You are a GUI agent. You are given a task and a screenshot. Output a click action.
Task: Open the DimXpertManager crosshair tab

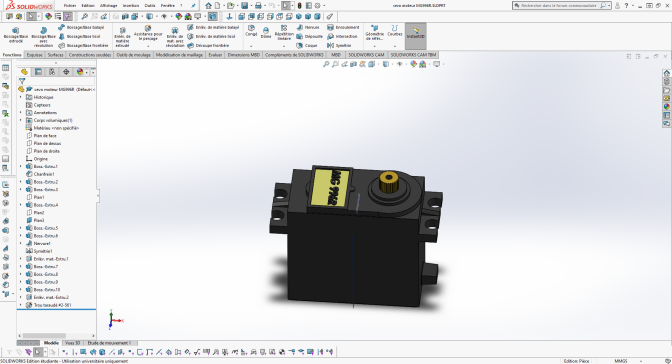(x=66, y=72)
